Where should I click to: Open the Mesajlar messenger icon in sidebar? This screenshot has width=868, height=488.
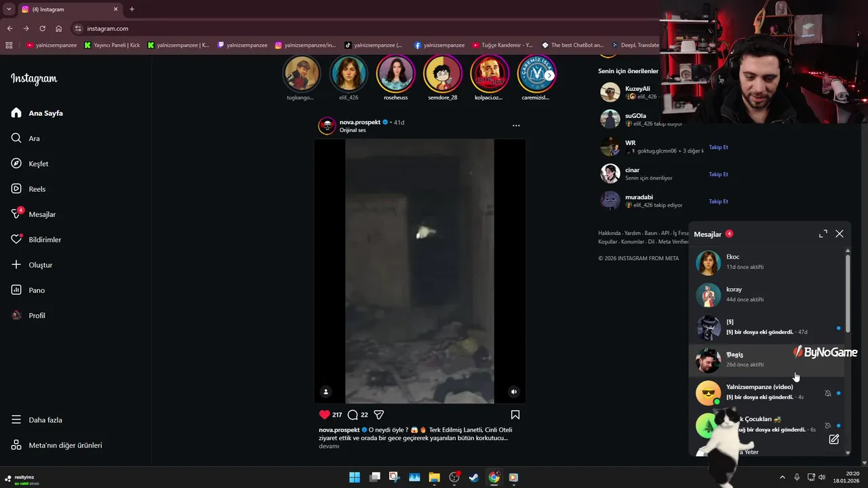tap(16, 214)
